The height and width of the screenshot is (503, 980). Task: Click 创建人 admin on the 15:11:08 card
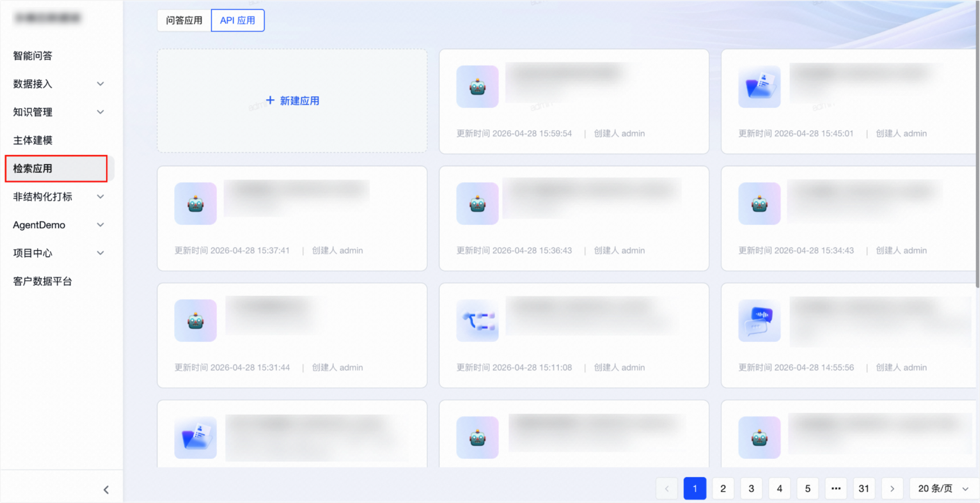[620, 368]
